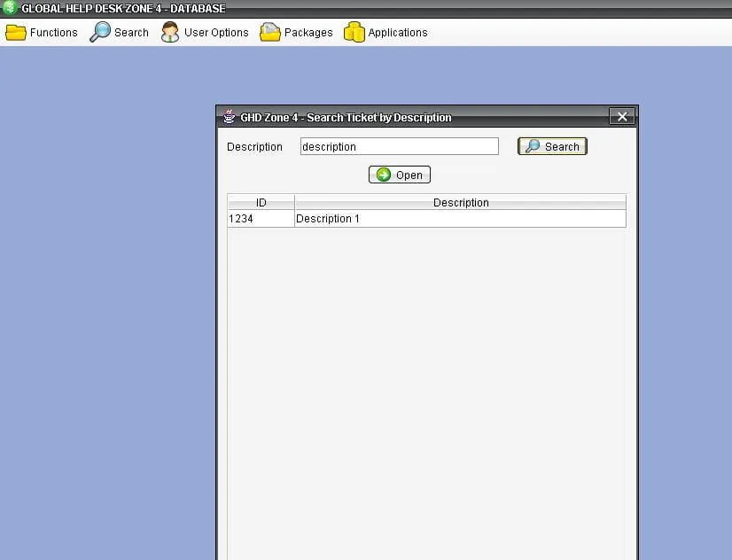
Task: Select ticket ID cell 1234
Action: pos(261,218)
